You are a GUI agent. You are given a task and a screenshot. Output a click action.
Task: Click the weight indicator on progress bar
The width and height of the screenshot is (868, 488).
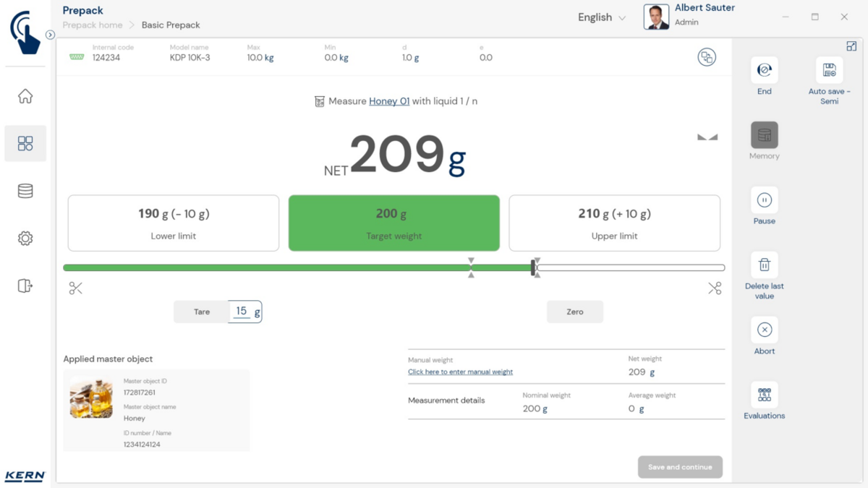click(534, 267)
